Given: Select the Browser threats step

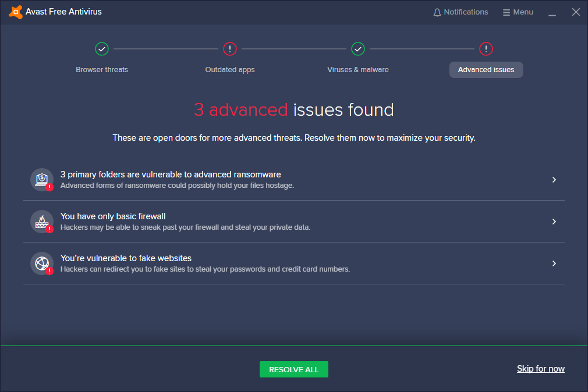Looking at the screenshot, I should pos(102,70).
